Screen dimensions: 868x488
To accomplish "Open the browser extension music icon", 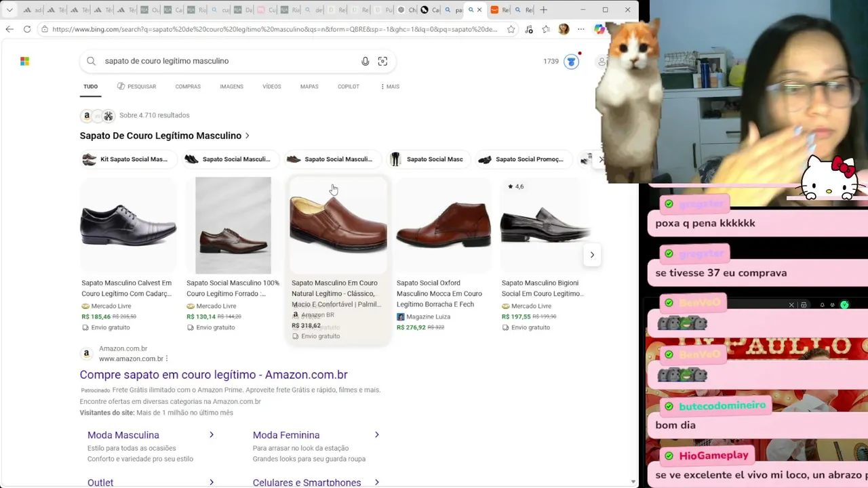I will click(x=529, y=29).
